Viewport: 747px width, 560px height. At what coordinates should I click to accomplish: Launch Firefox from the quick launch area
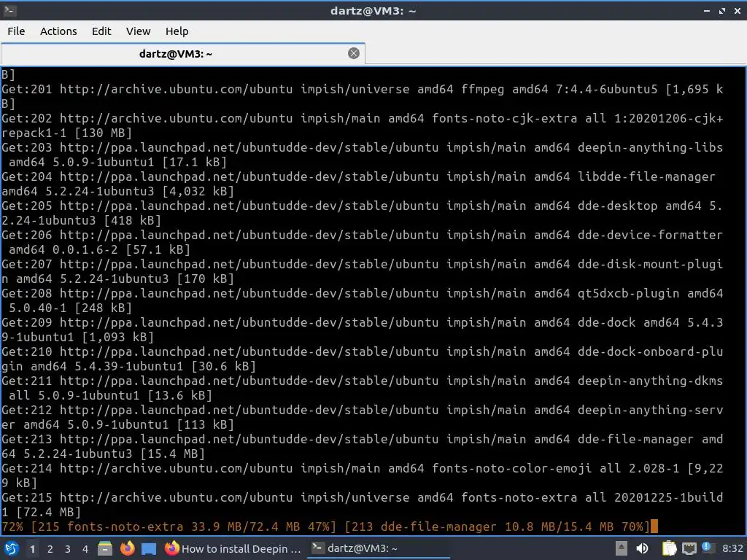127,548
